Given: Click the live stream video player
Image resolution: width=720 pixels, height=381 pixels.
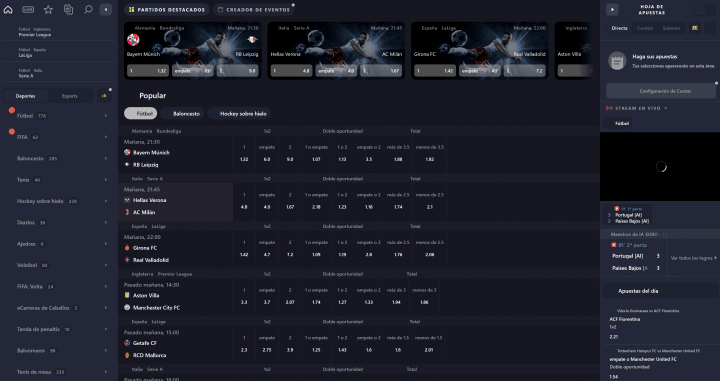Looking at the screenshot, I should point(660,167).
